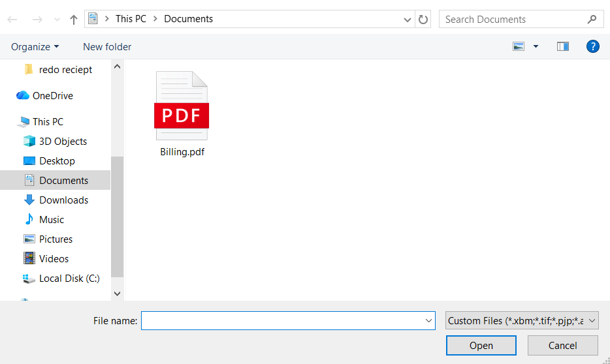Refresh the Documents folder
610x364 pixels.
423,20
